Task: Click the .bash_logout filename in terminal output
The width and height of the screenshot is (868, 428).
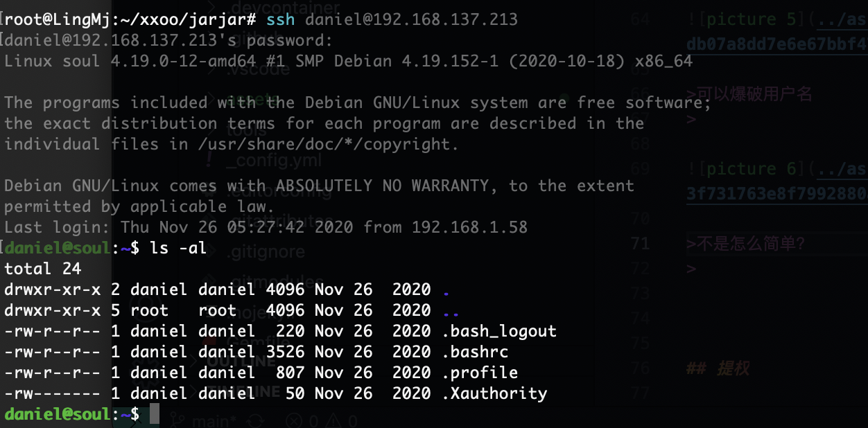Action: (499, 331)
